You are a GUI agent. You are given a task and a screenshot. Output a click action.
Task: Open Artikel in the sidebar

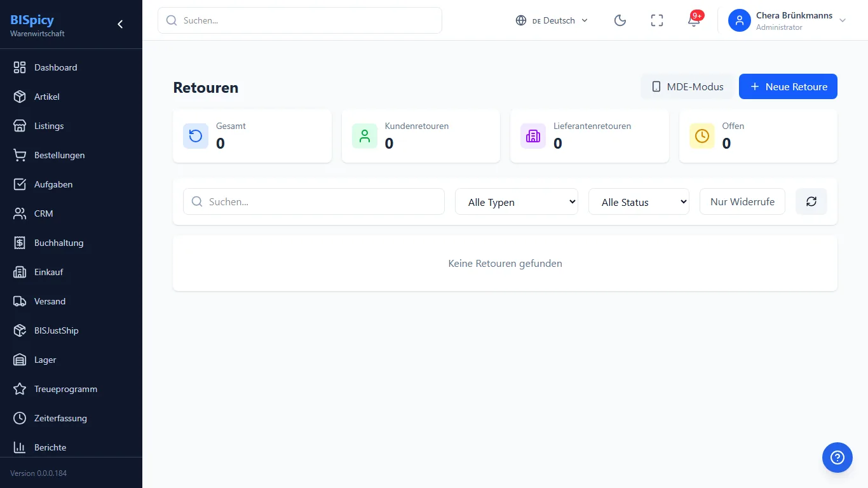tap(71, 97)
